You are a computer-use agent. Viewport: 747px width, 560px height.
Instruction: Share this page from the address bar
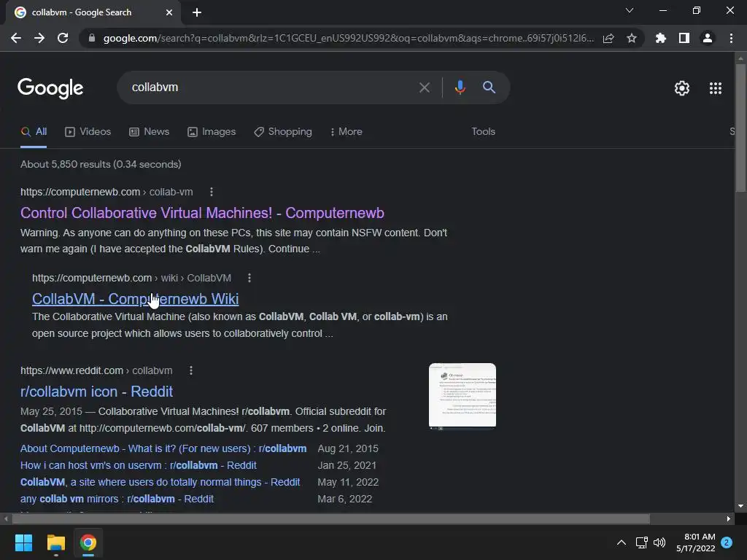[x=608, y=38]
